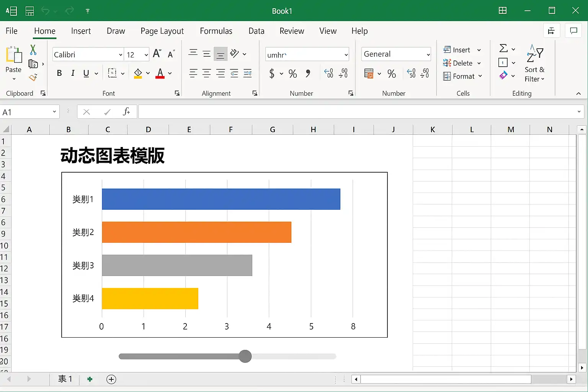Toggle Bold formatting

59,73
